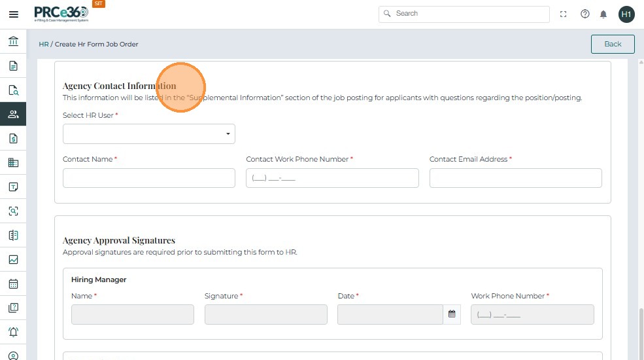Screen dimensions: 644x360
Task: Open Hiring Manager date picker calendar
Action: tap(452, 314)
